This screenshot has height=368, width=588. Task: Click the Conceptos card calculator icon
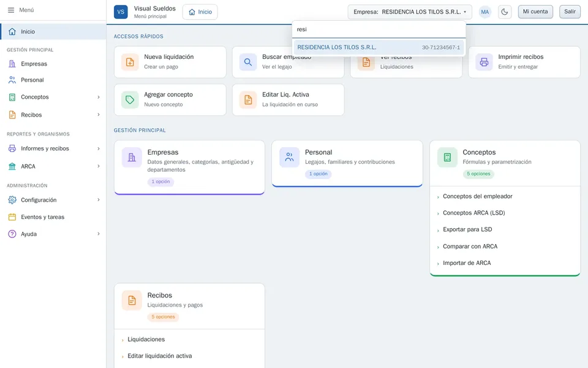[447, 158]
